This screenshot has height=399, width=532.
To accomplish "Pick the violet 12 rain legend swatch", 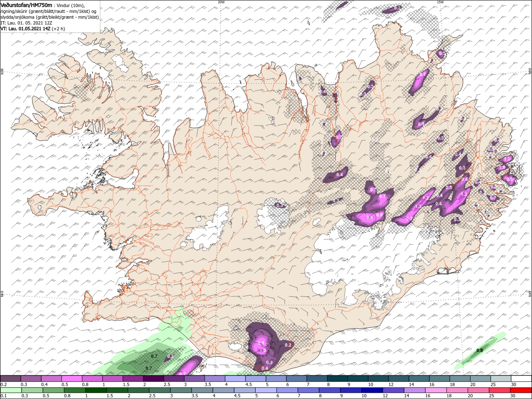I will click(393, 390).
